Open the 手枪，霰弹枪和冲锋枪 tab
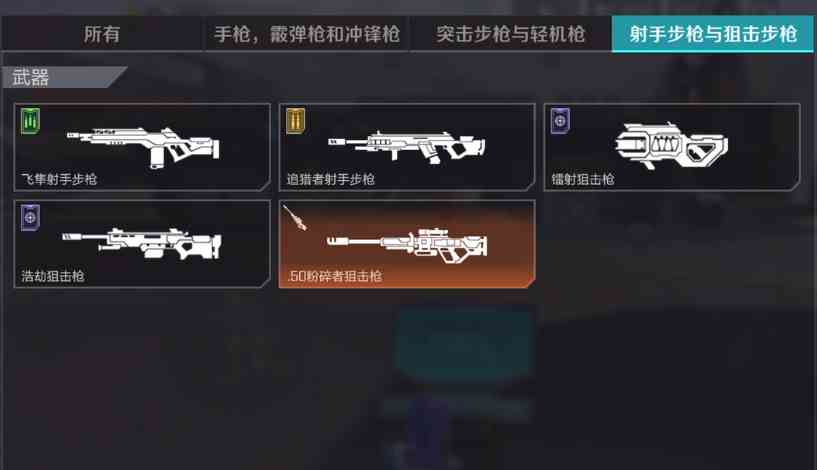The width and height of the screenshot is (817, 470). tap(306, 34)
